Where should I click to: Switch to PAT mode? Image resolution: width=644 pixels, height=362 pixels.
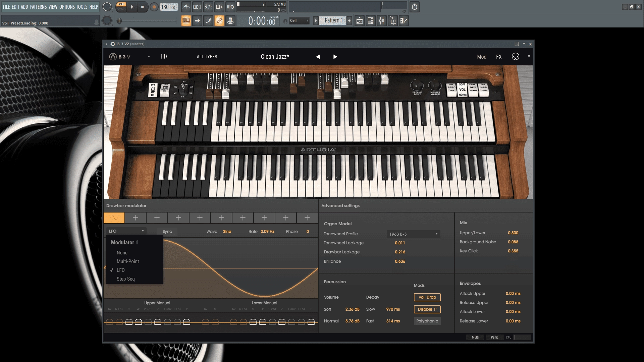121,4
